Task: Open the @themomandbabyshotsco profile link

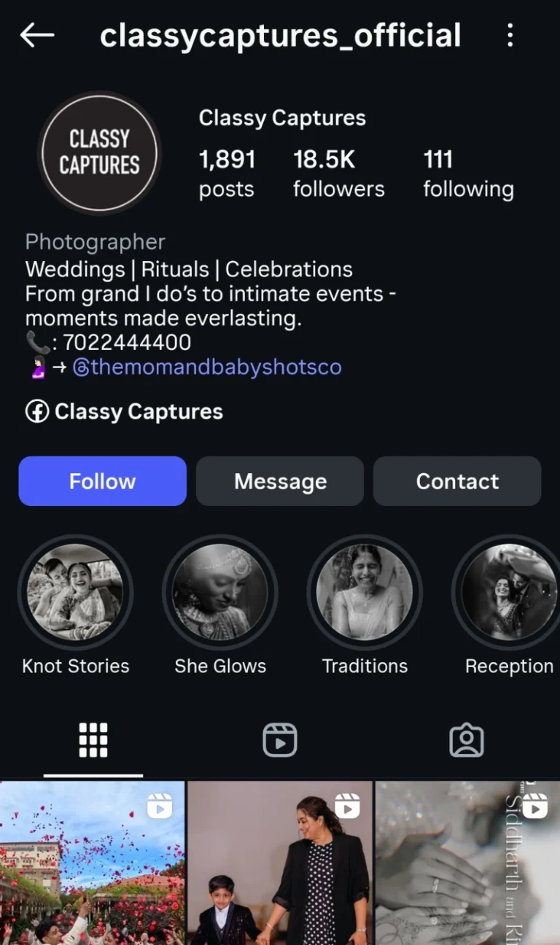Action: tap(207, 366)
